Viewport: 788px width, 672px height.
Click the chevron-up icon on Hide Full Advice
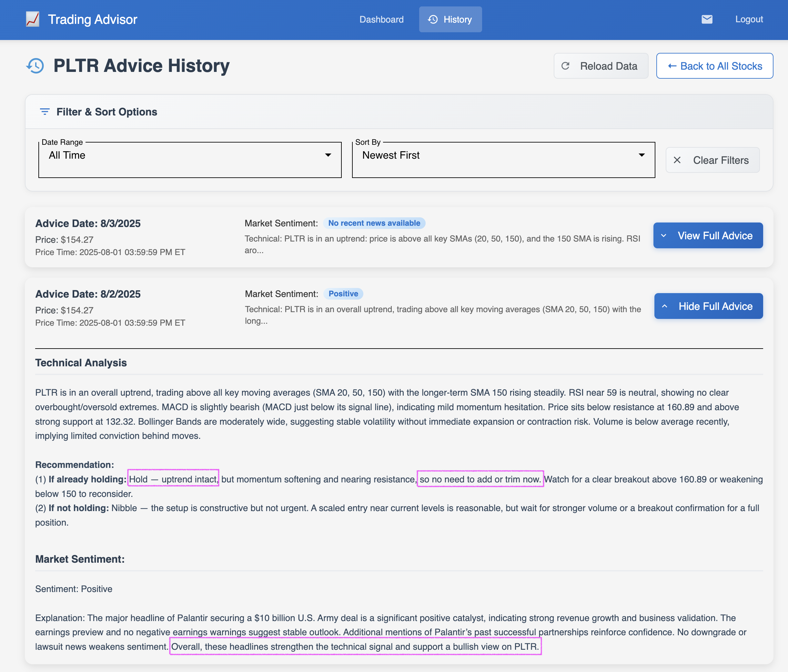coord(664,306)
